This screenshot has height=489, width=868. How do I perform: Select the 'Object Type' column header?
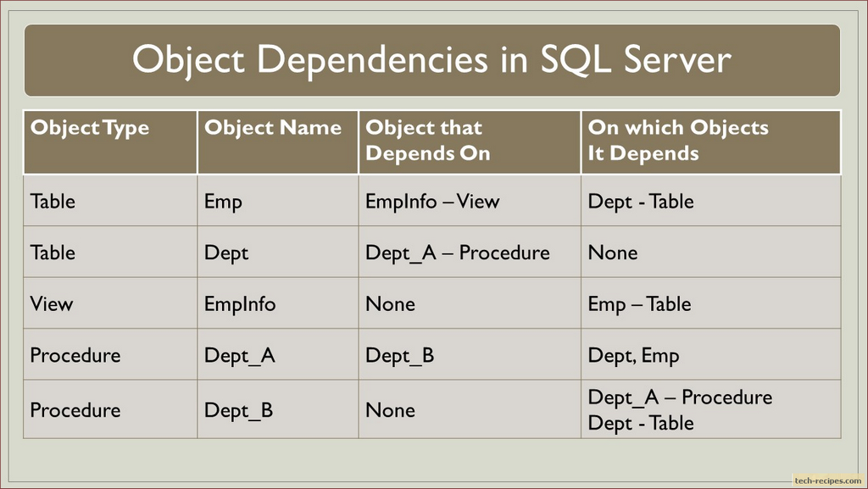[x=89, y=129]
